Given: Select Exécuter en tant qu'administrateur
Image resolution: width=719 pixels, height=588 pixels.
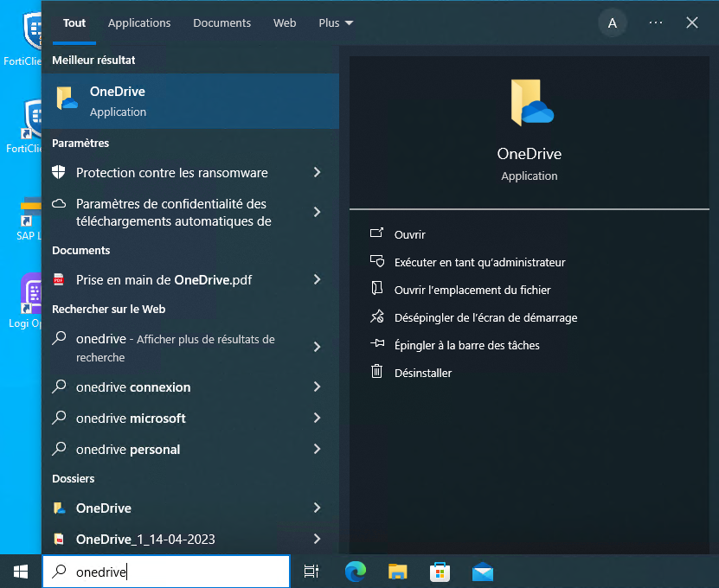Looking at the screenshot, I should [x=479, y=262].
